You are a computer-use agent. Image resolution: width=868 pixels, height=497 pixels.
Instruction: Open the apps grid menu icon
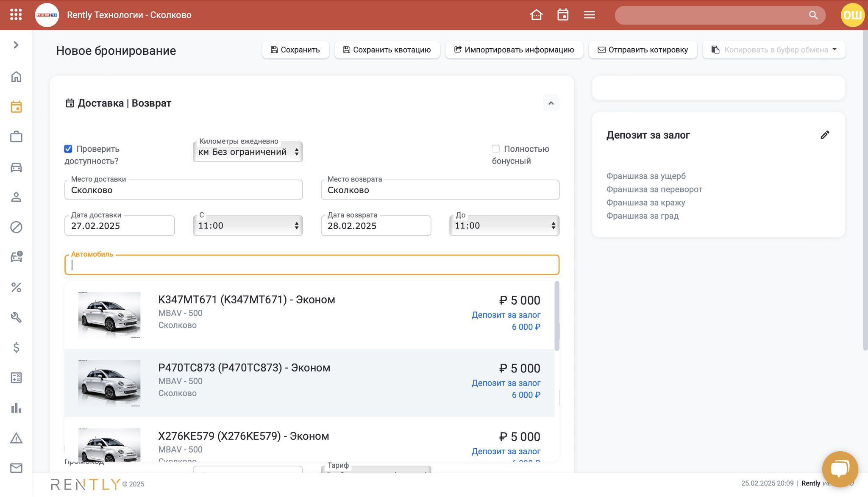pyautogui.click(x=16, y=15)
